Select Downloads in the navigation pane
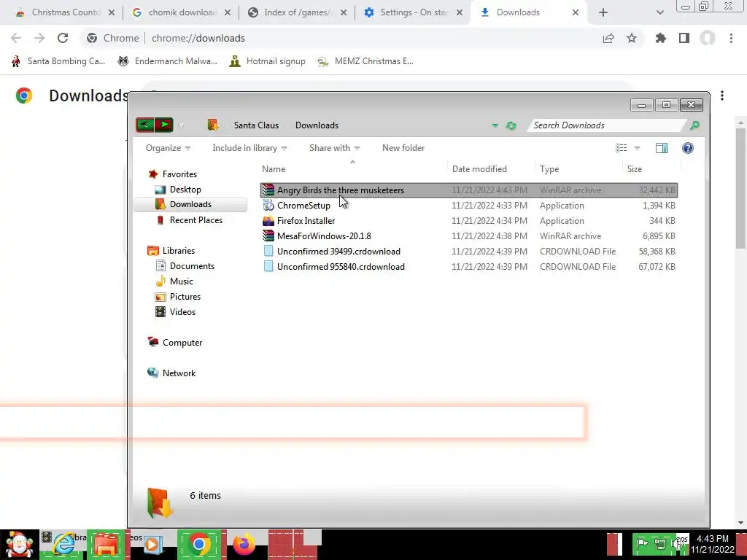Screen dimensions: 747x560 coord(190,204)
